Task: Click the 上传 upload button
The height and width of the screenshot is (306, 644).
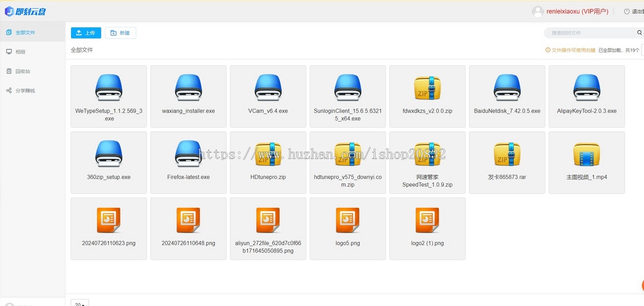Action: tap(86, 33)
